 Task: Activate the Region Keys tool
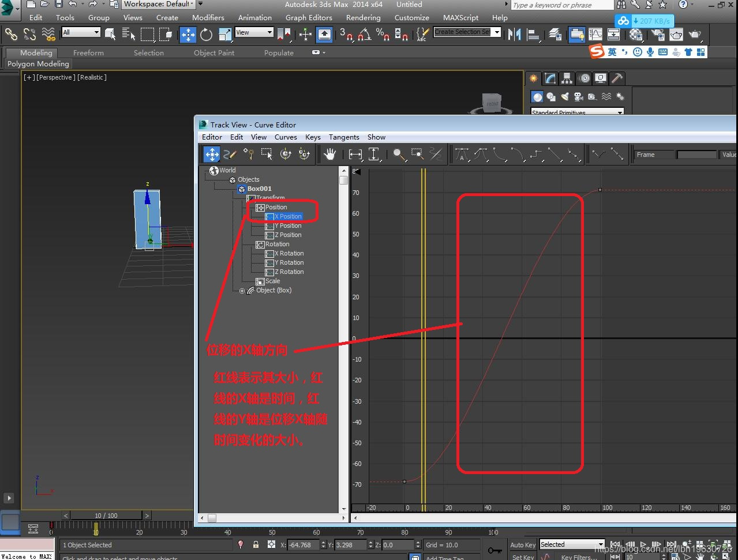pyautogui.click(x=267, y=154)
